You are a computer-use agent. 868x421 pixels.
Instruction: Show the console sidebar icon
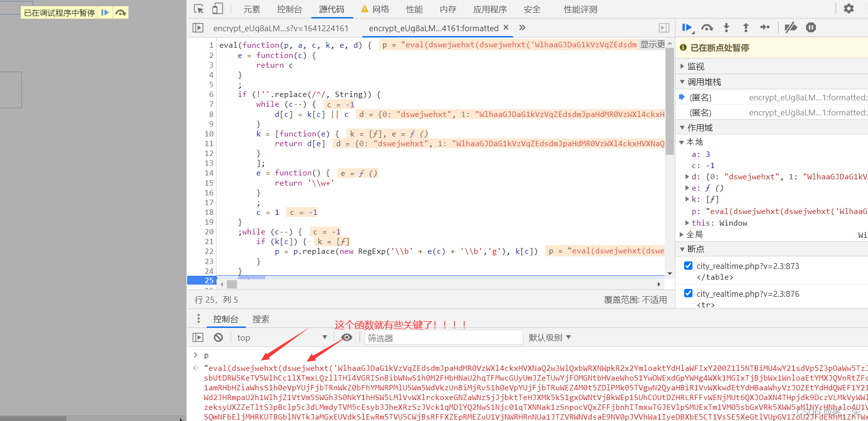pos(198,337)
